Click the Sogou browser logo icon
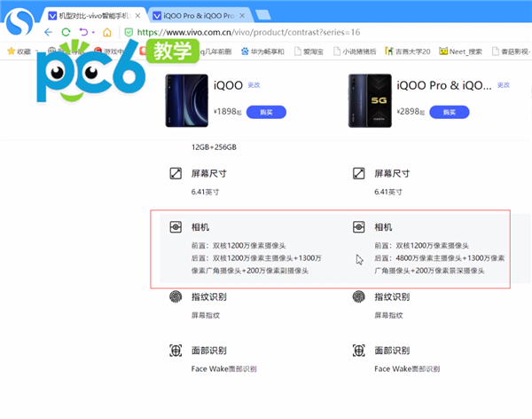This screenshot has width=532, height=419. click(x=20, y=22)
